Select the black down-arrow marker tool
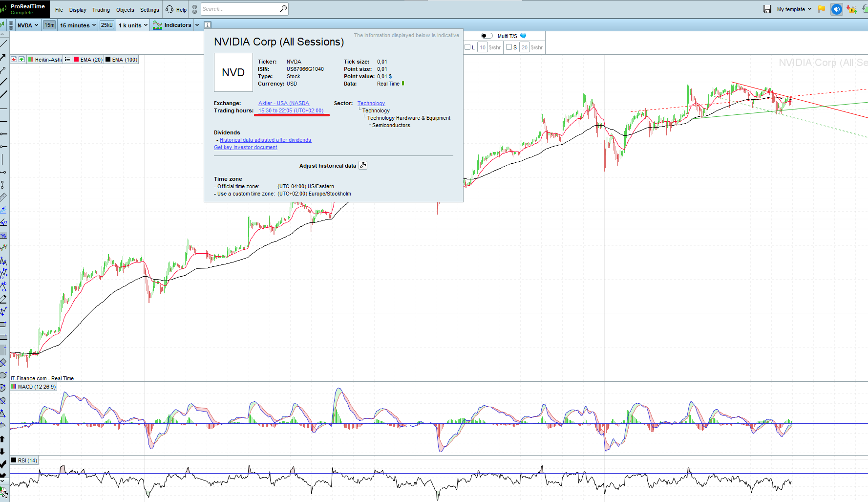868x502 pixels. (x=2, y=452)
